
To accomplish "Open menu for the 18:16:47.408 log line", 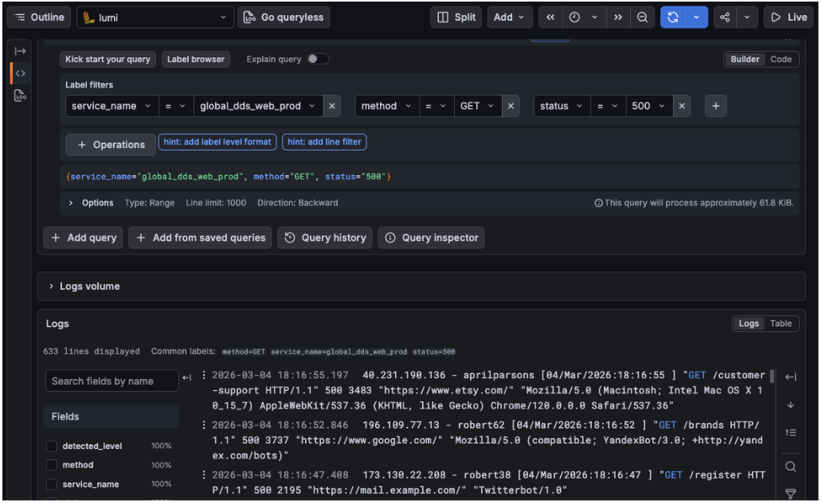I will [x=204, y=475].
